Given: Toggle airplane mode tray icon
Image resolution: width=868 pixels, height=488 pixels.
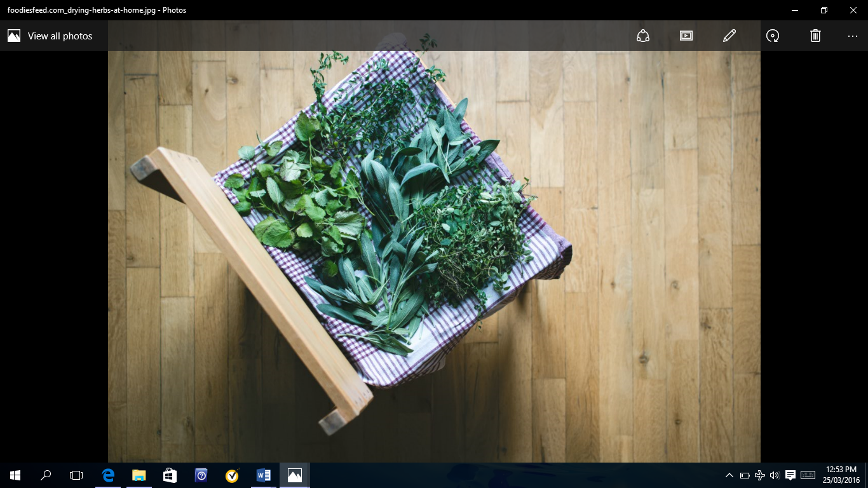Looking at the screenshot, I should pyautogui.click(x=760, y=475).
